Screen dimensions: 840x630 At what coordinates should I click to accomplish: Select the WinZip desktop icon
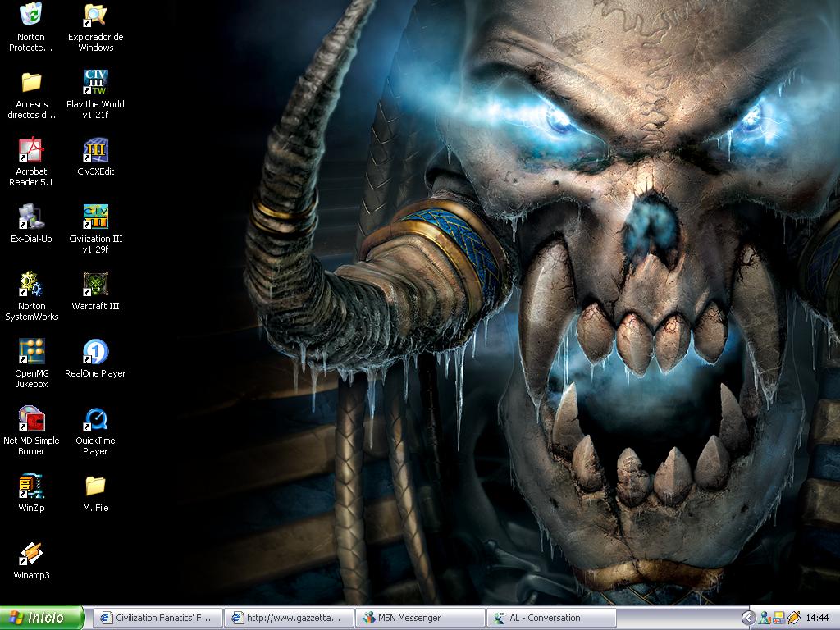click(x=31, y=486)
